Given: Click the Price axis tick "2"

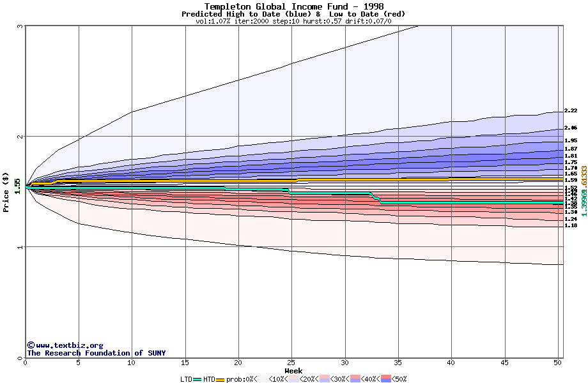Looking at the screenshot, I should coord(20,137).
